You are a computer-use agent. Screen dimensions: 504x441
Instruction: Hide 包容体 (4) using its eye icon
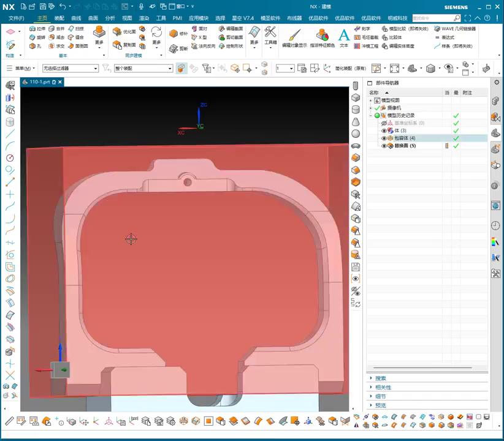point(384,138)
